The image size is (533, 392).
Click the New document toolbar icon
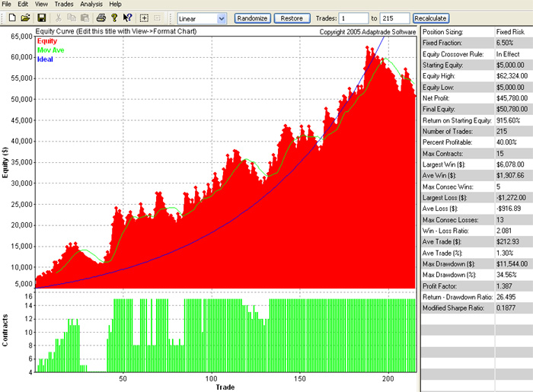click(11, 18)
